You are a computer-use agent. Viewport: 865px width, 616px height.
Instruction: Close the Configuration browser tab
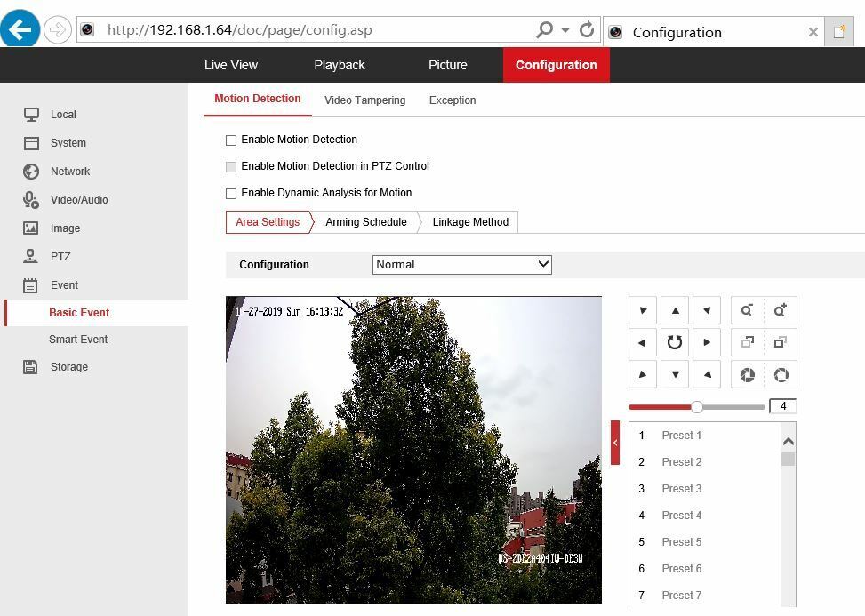(813, 32)
